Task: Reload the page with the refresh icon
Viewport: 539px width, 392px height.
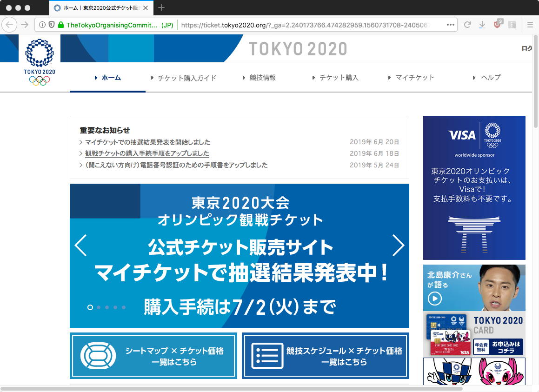Action: [x=467, y=25]
